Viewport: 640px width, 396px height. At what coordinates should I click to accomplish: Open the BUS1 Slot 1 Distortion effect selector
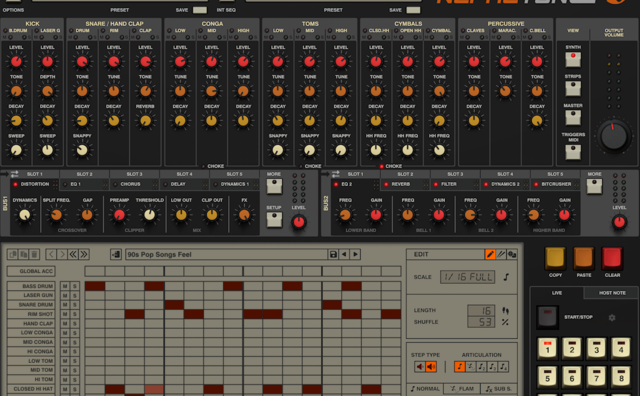34,185
